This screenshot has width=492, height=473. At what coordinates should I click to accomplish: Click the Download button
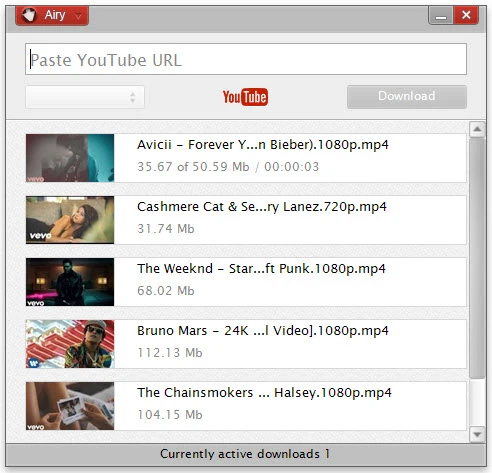pos(407,97)
